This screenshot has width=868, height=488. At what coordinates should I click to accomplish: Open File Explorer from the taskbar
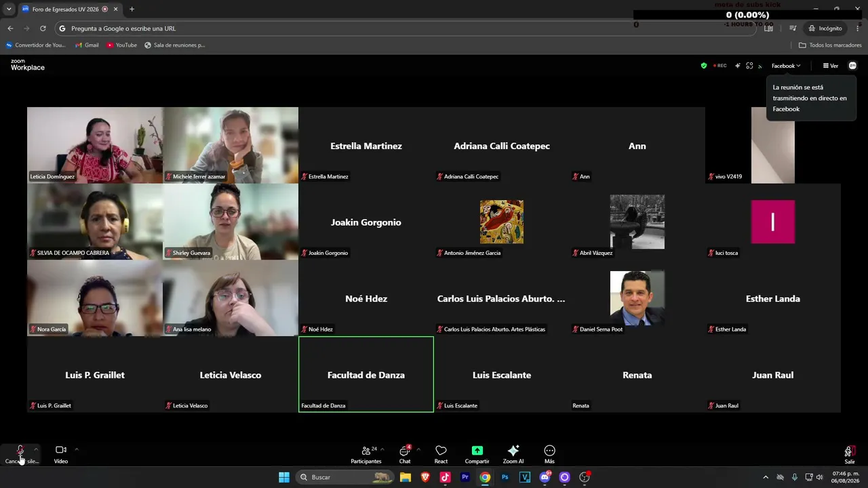[406, 477]
